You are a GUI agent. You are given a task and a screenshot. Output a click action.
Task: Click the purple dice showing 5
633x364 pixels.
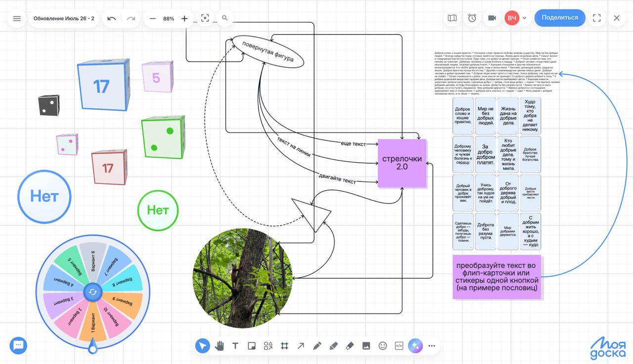(158, 77)
